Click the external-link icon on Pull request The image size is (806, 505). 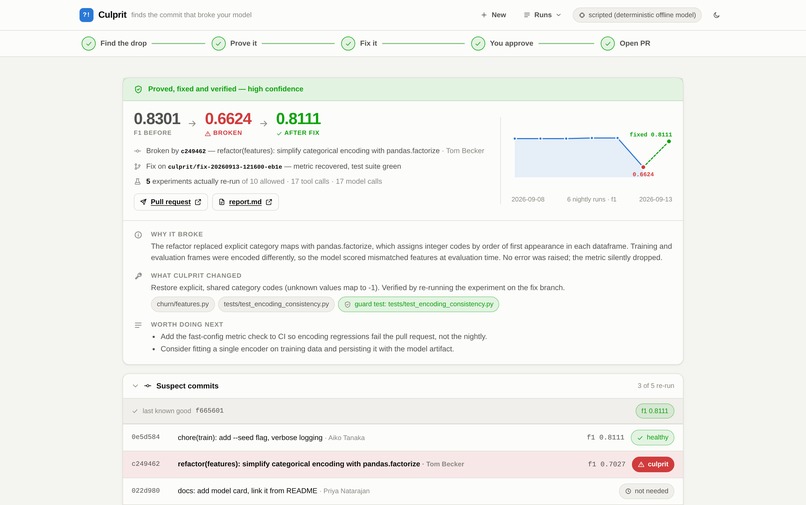198,202
